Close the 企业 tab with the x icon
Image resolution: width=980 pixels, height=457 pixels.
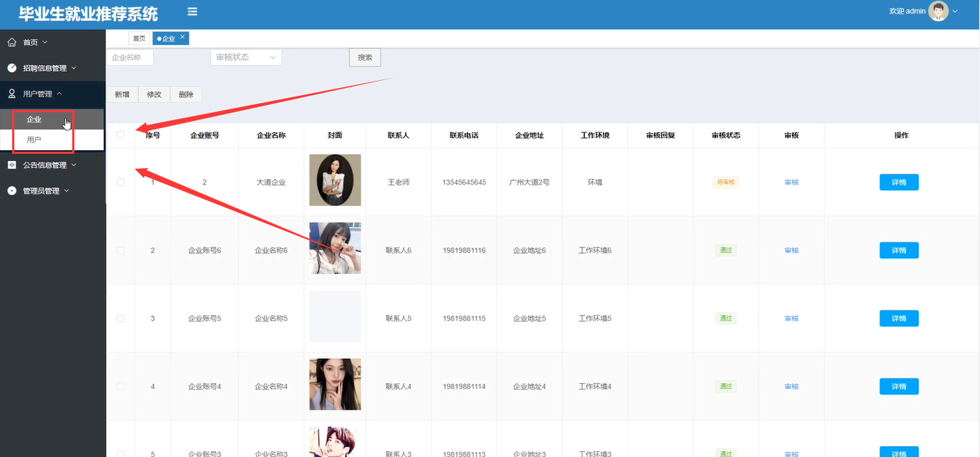182,36
